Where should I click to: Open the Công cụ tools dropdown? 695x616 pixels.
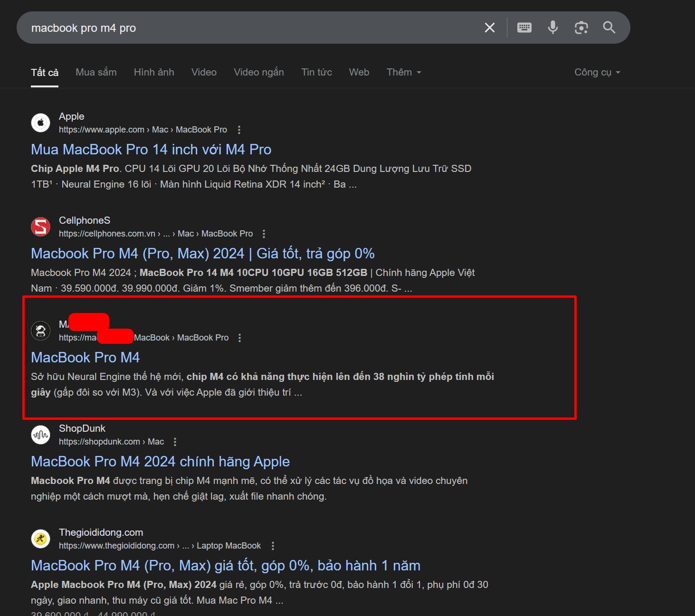tap(597, 72)
